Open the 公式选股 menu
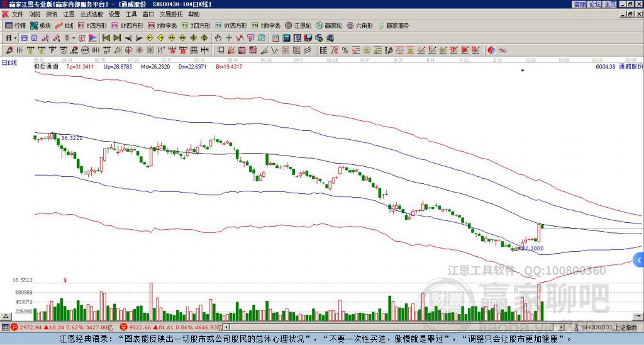The height and width of the screenshot is (345, 644). [92, 14]
